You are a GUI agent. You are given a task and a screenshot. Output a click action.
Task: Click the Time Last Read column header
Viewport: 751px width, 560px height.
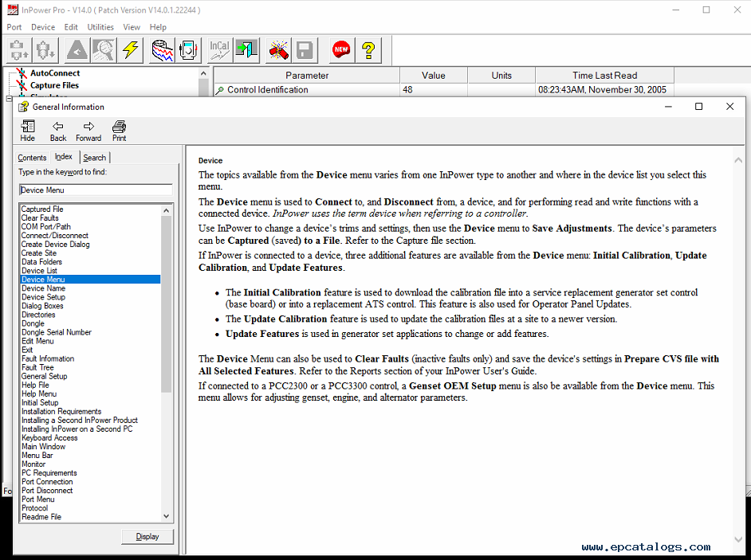pos(605,76)
